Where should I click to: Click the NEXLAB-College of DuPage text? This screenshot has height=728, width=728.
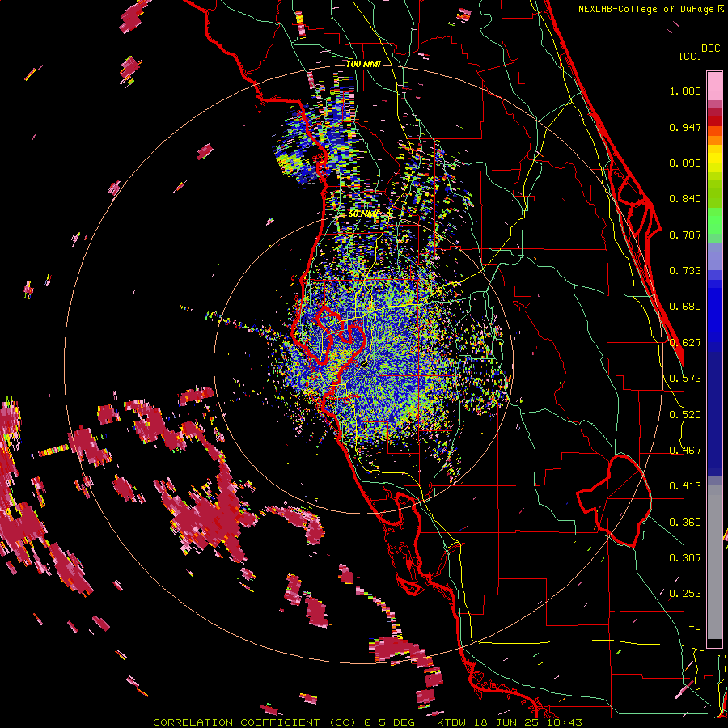(645, 9)
